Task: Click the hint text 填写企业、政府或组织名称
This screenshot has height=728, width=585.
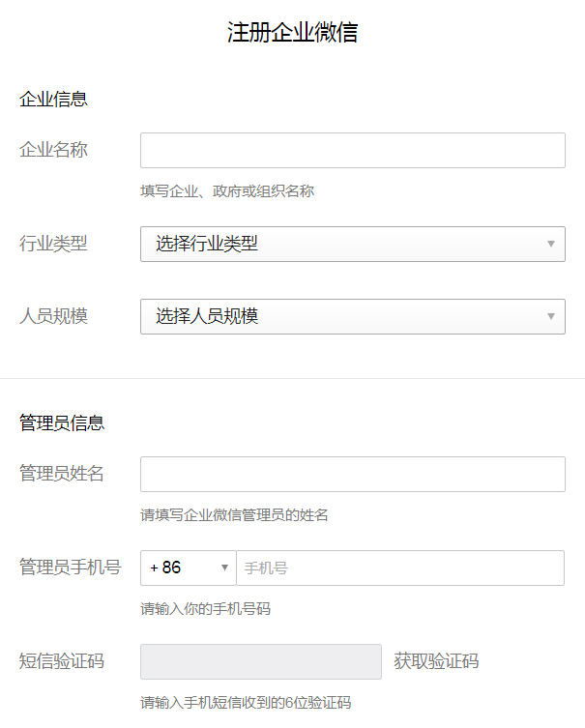Action: 227,191
